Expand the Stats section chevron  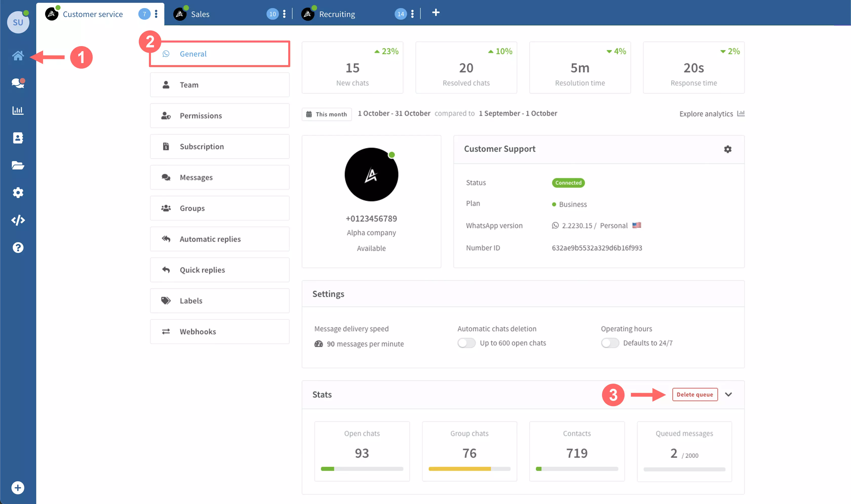pyautogui.click(x=728, y=395)
